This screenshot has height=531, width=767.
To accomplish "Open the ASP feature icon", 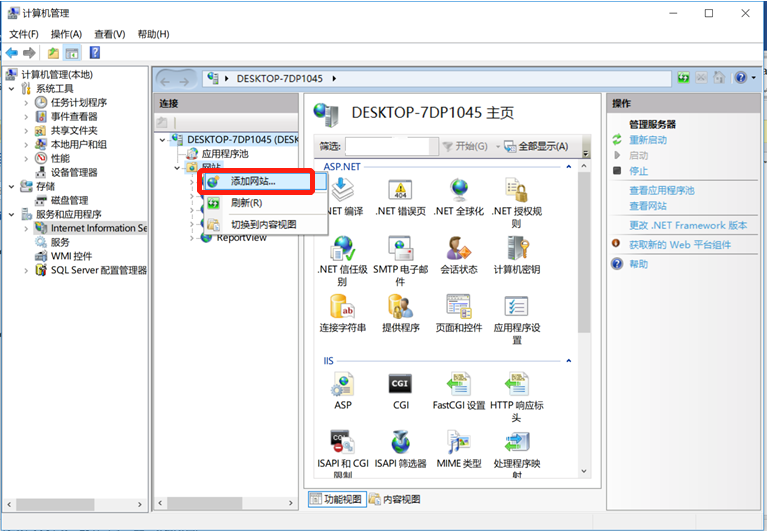I will click(x=342, y=384).
